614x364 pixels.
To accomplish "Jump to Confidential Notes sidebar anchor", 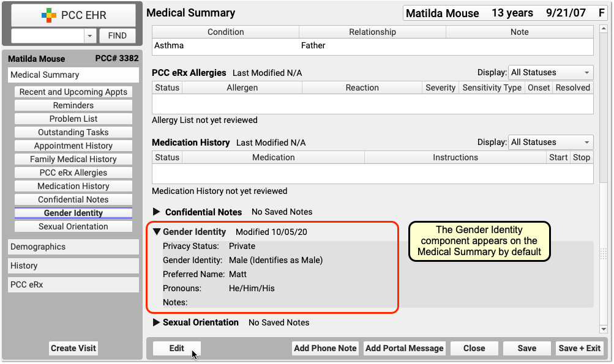I will pyautogui.click(x=73, y=199).
